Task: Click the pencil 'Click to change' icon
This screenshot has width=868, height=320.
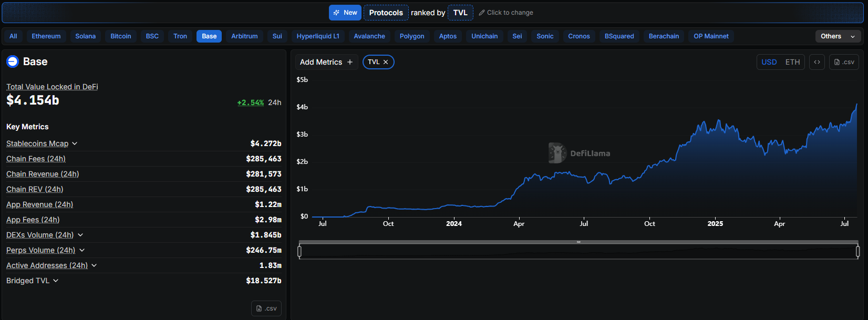Action: click(482, 13)
